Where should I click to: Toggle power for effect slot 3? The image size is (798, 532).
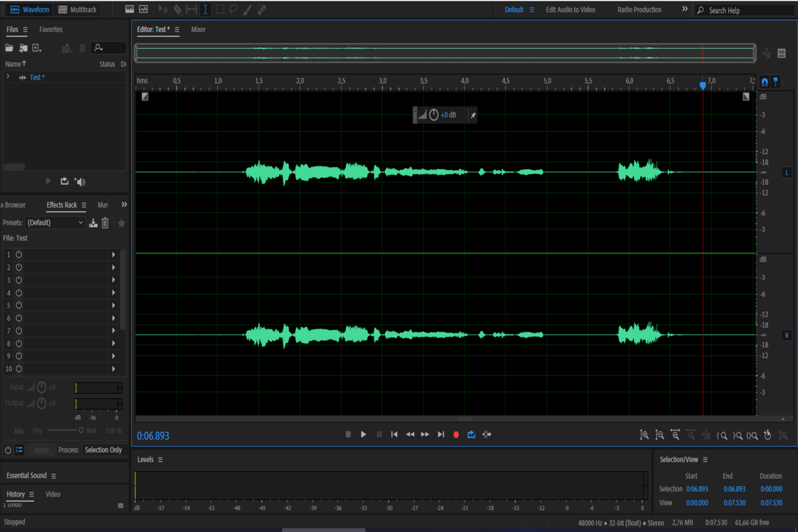19,280
